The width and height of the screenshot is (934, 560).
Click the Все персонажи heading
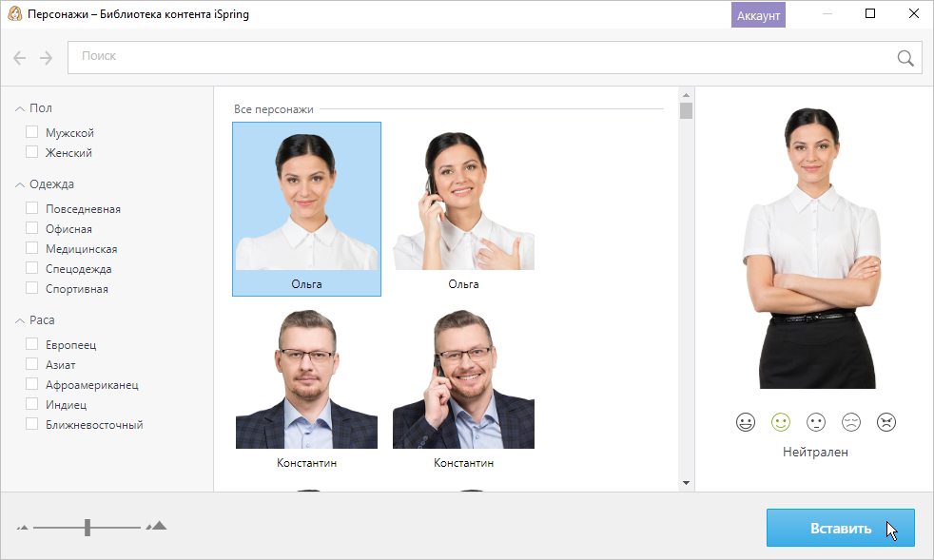tap(273, 109)
